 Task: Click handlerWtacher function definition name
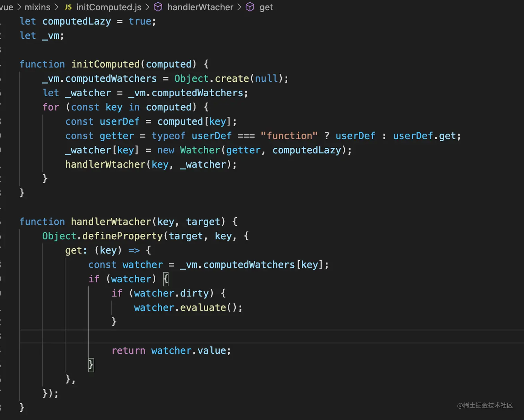[111, 222]
